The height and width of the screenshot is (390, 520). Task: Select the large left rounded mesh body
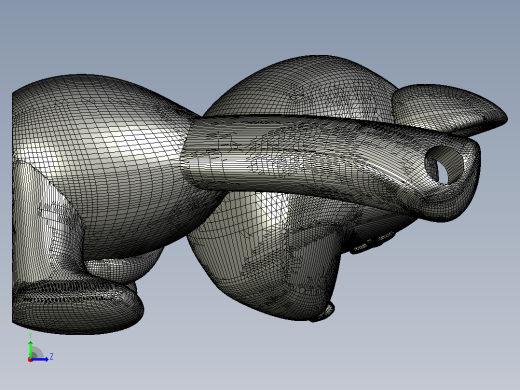(100, 167)
